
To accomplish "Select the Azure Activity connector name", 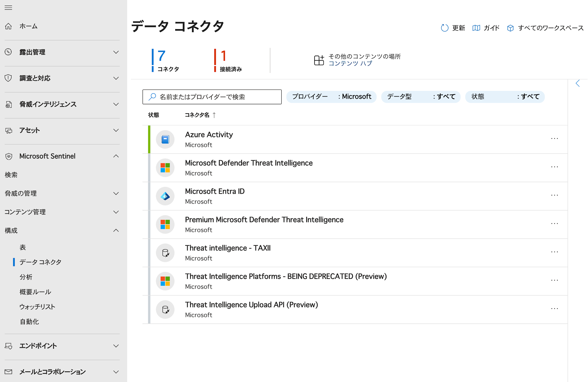I will 209,134.
